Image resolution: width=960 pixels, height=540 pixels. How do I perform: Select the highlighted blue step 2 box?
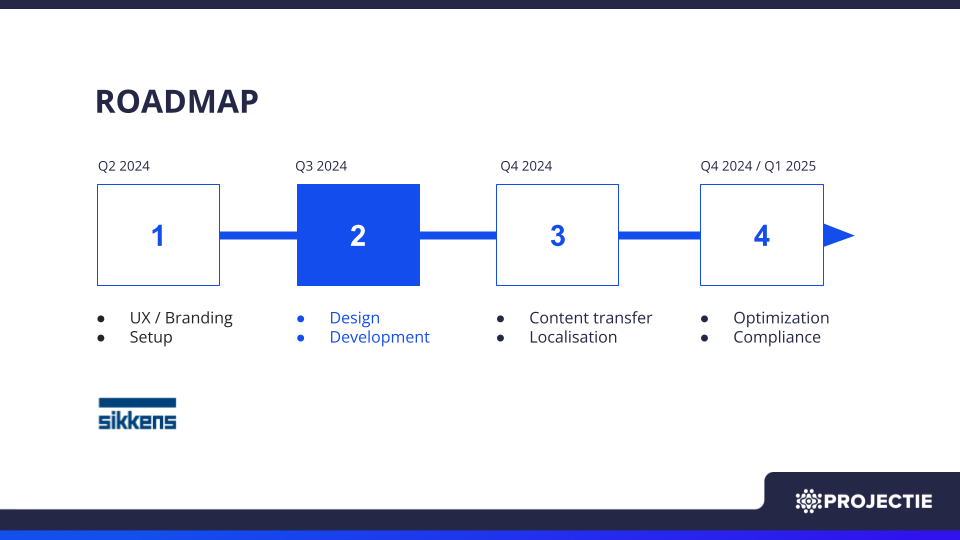pos(358,235)
